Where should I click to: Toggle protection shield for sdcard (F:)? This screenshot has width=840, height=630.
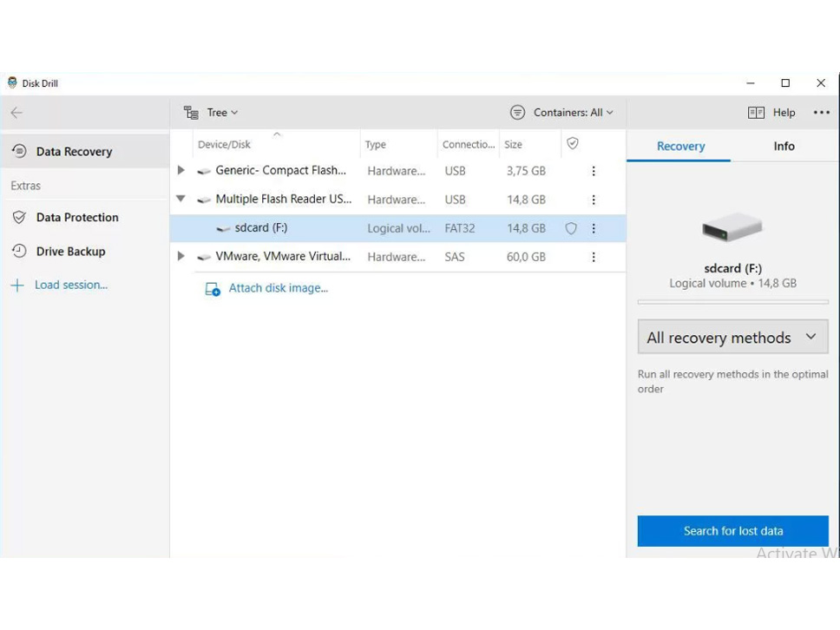572,228
